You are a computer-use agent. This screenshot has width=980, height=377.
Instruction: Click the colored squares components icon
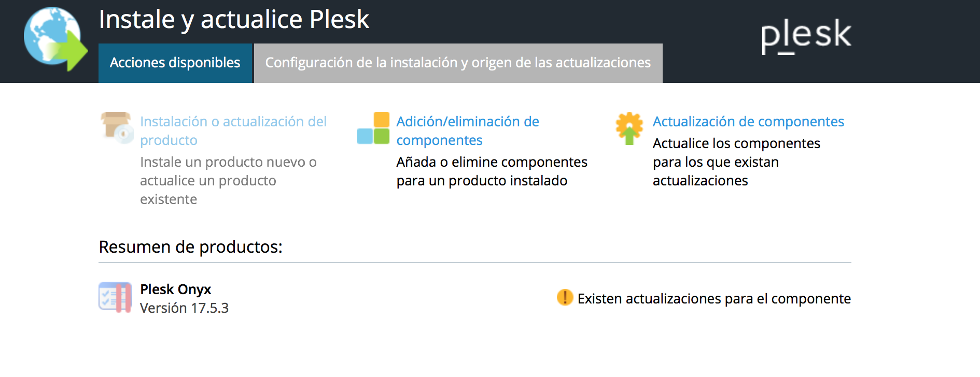(373, 128)
